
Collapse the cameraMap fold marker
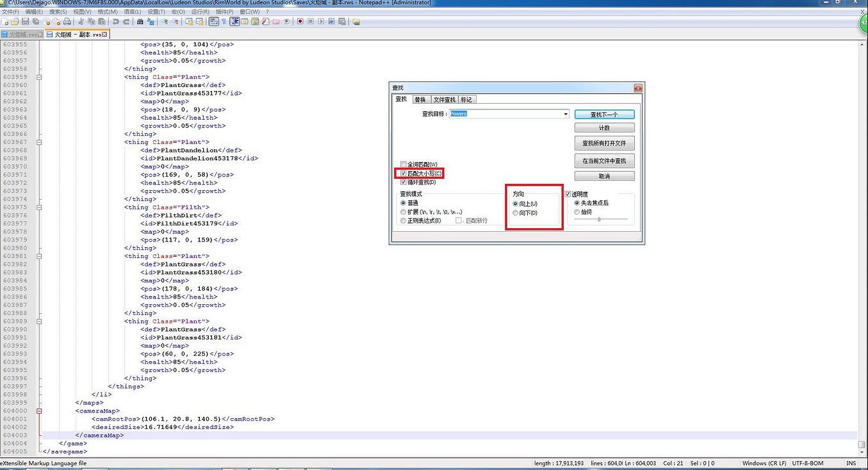click(x=39, y=411)
